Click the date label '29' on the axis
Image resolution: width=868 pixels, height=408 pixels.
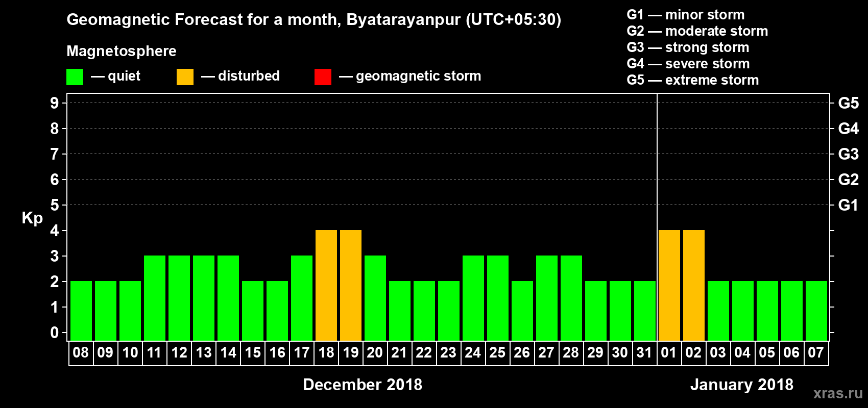pyautogui.click(x=595, y=353)
